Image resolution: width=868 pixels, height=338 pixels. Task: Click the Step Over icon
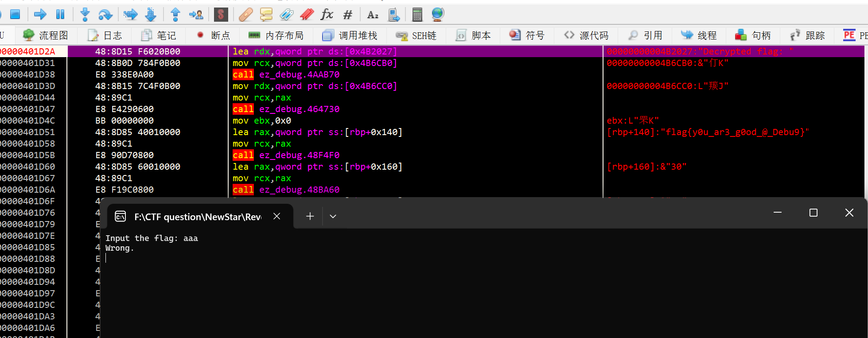click(105, 15)
